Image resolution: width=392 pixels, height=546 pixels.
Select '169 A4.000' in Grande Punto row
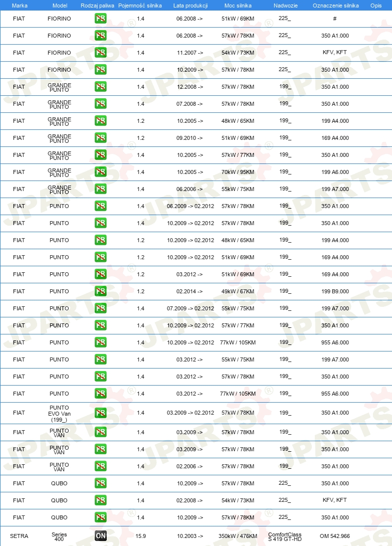335,138
